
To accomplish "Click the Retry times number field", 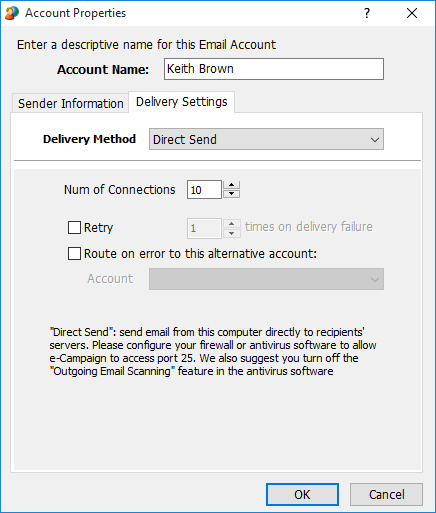I will (204, 228).
